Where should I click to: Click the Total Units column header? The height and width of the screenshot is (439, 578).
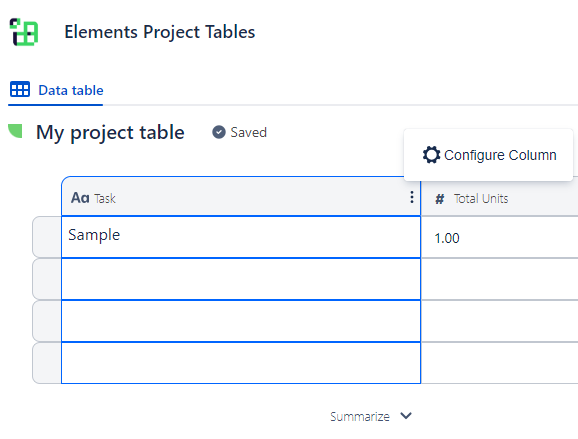499,199
